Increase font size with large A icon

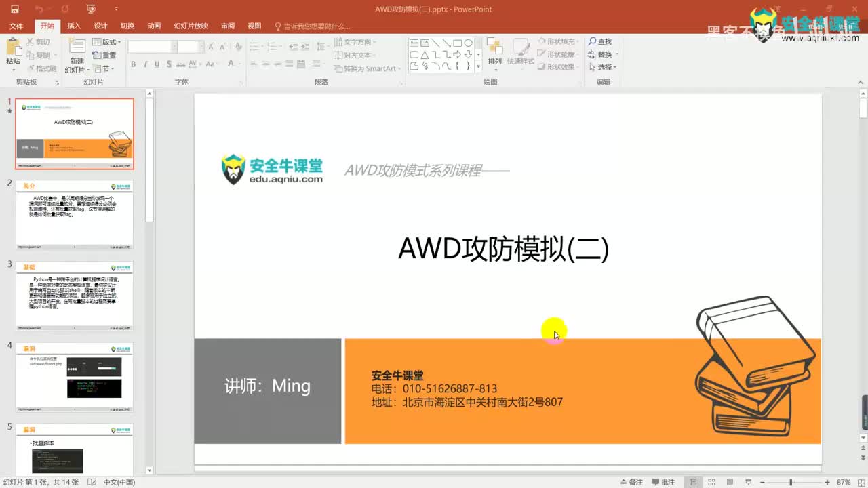(211, 47)
